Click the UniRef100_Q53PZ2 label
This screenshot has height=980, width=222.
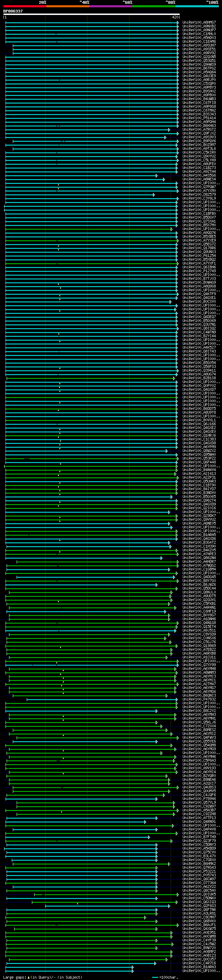click(199, 459)
